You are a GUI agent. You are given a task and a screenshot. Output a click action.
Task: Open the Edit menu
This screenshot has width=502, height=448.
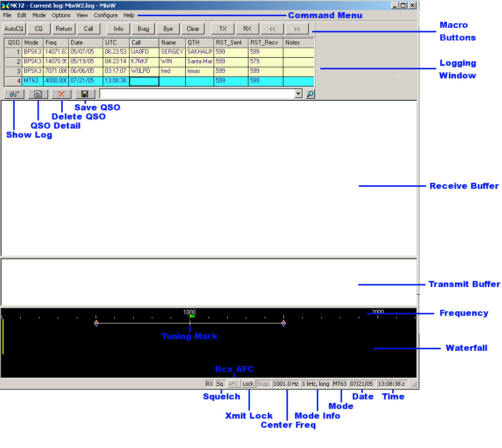pos(22,15)
